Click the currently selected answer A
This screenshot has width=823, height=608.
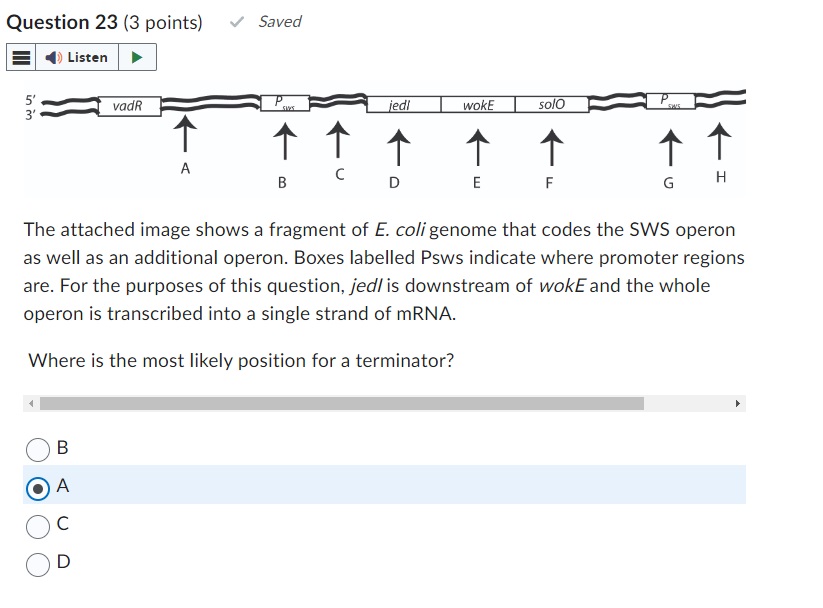37,487
